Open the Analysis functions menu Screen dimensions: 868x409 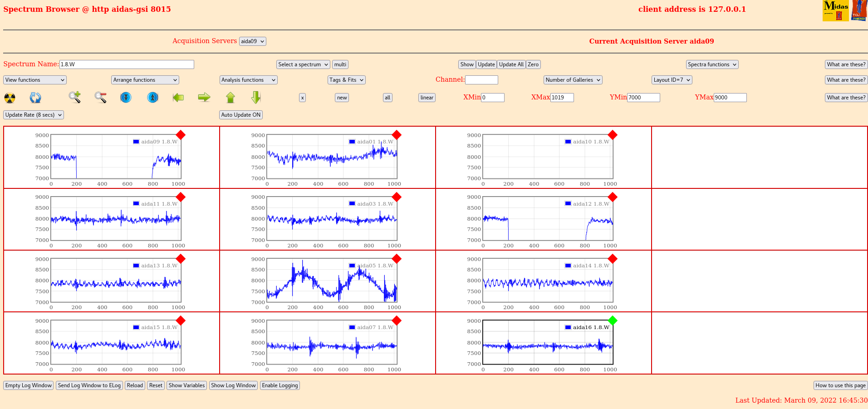pyautogui.click(x=248, y=80)
